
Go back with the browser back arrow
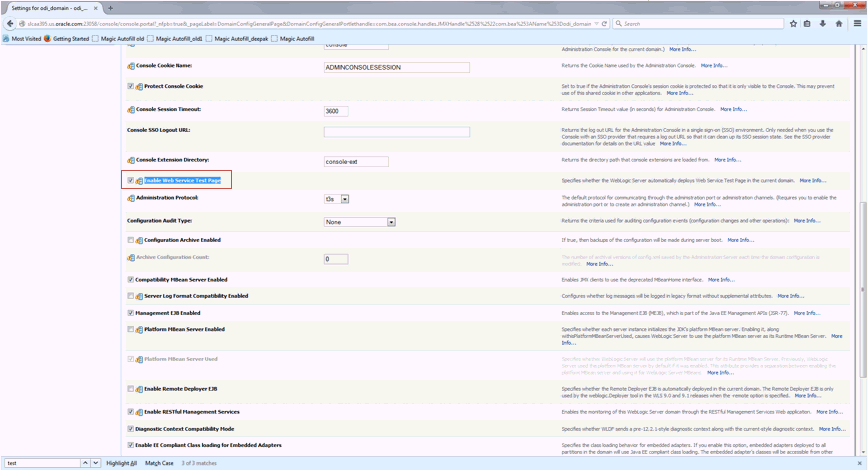(10, 24)
